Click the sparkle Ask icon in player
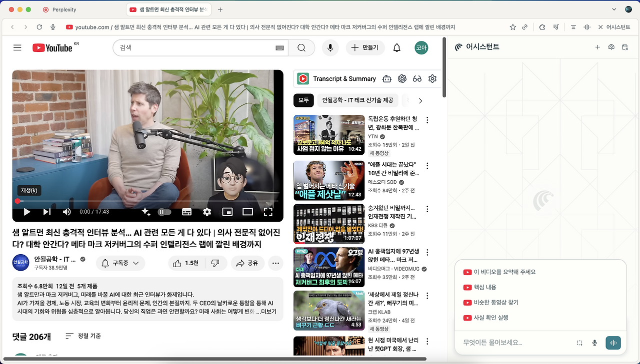640x364 pixels. (146, 212)
